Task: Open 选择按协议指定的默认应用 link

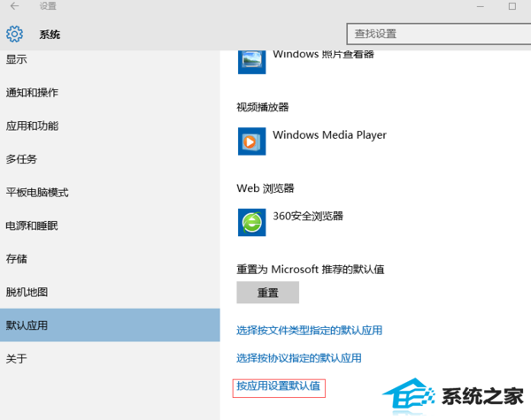Action: point(299,358)
